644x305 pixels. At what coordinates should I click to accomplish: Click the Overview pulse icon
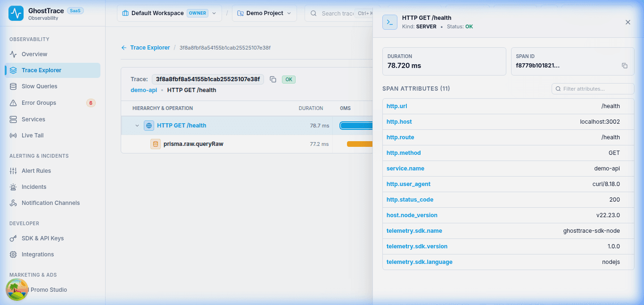(13, 54)
